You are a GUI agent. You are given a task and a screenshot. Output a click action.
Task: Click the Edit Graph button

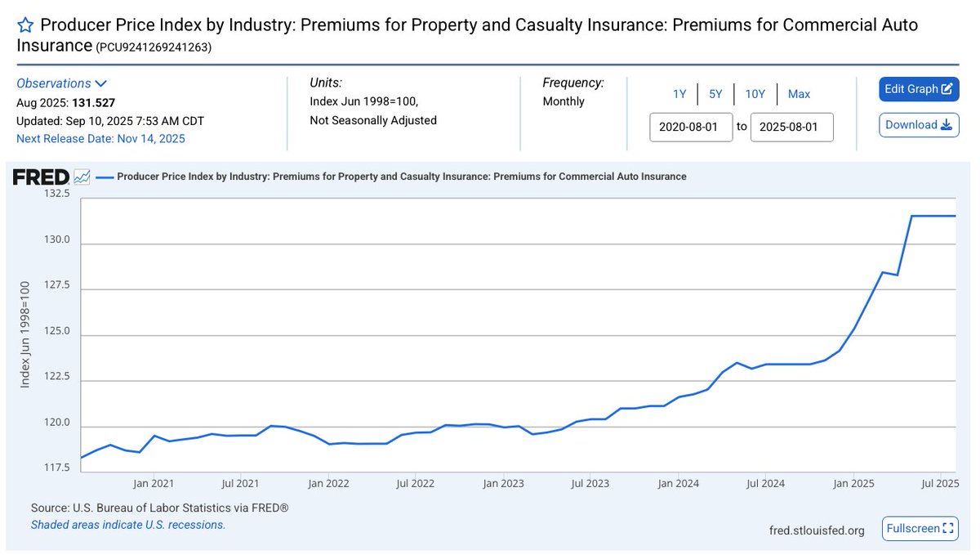919,89
